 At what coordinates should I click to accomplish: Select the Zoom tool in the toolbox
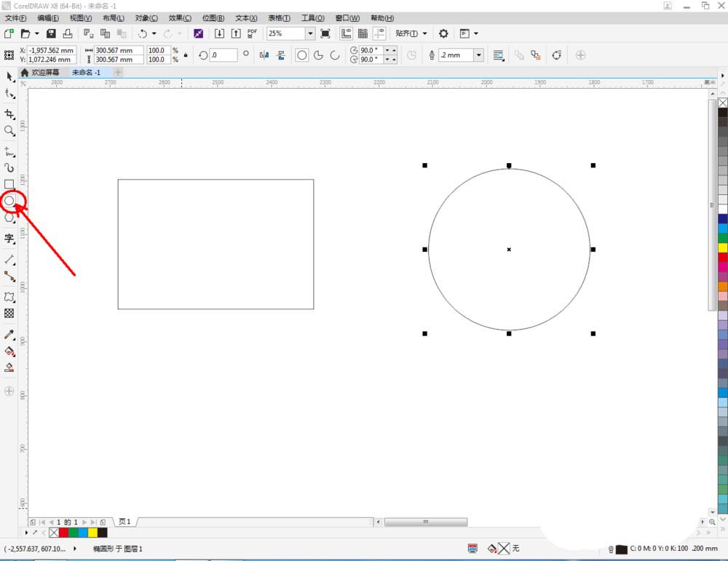[9, 132]
